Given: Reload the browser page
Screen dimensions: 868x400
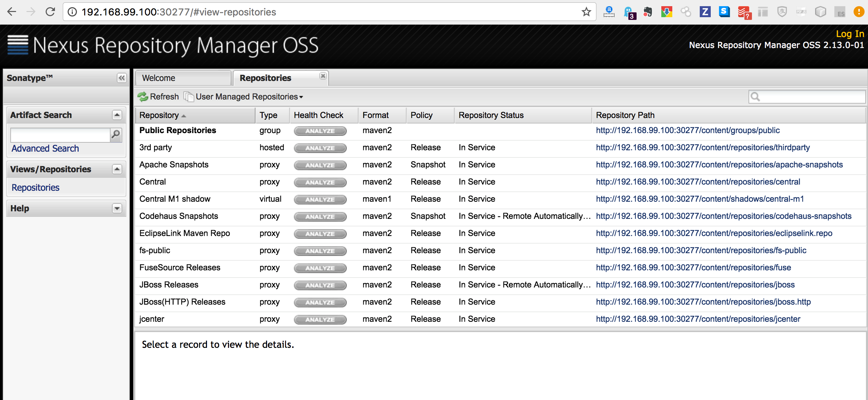Looking at the screenshot, I should pyautogui.click(x=50, y=12).
